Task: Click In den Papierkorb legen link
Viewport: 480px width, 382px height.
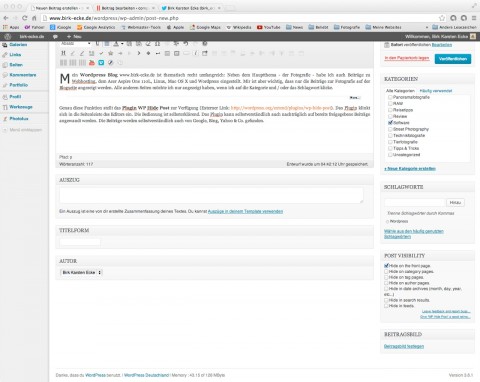Action: tap(407, 58)
